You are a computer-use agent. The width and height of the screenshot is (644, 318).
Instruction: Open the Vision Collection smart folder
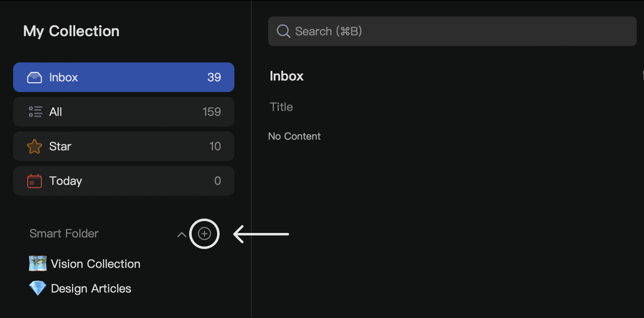95,263
